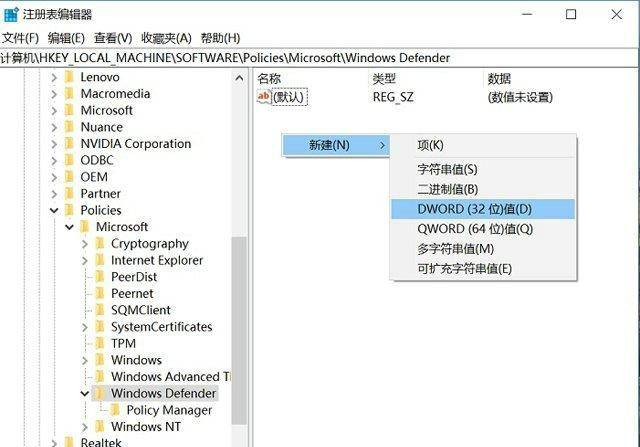Open the 帮助(H) menu
Viewport: 640px width, 447px height.
[x=220, y=38]
